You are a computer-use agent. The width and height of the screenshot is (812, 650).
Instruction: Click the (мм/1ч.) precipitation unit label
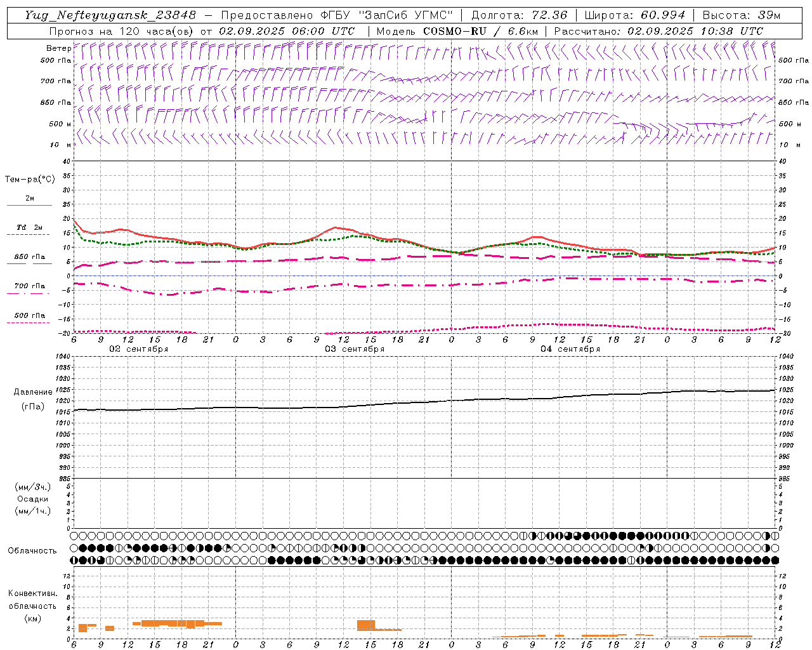[x=33, y=512]
